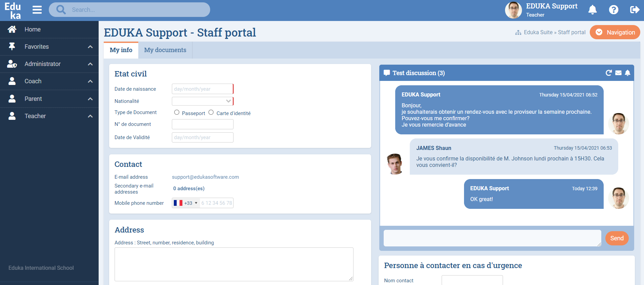Click support@edukasoftware.com email
Image resolution: width=644 pixels, height=285 pixels.
tap(205, 177)
